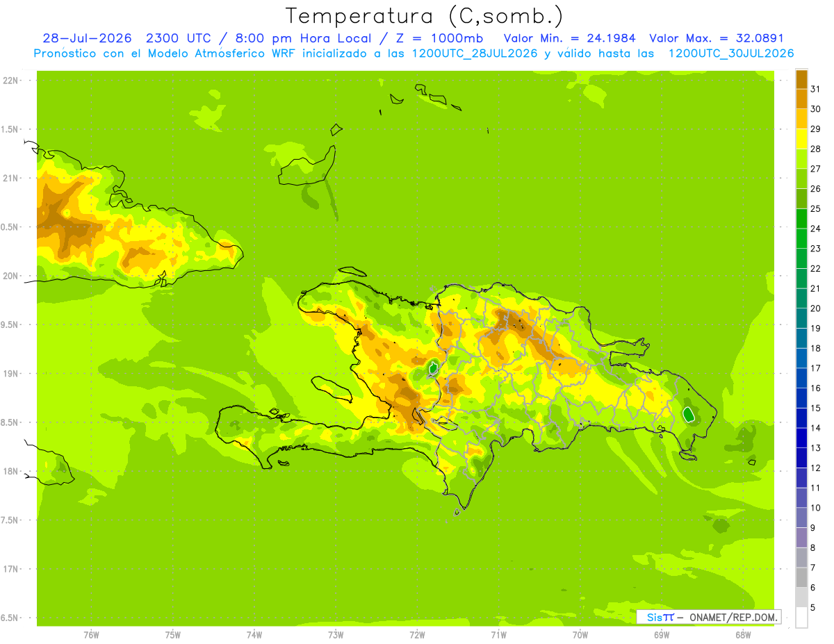Click the white-outlined green cool spot in eastern Dominican Republic
The height and width of the screenshot is (644, 834).
(x=688, y=415)
